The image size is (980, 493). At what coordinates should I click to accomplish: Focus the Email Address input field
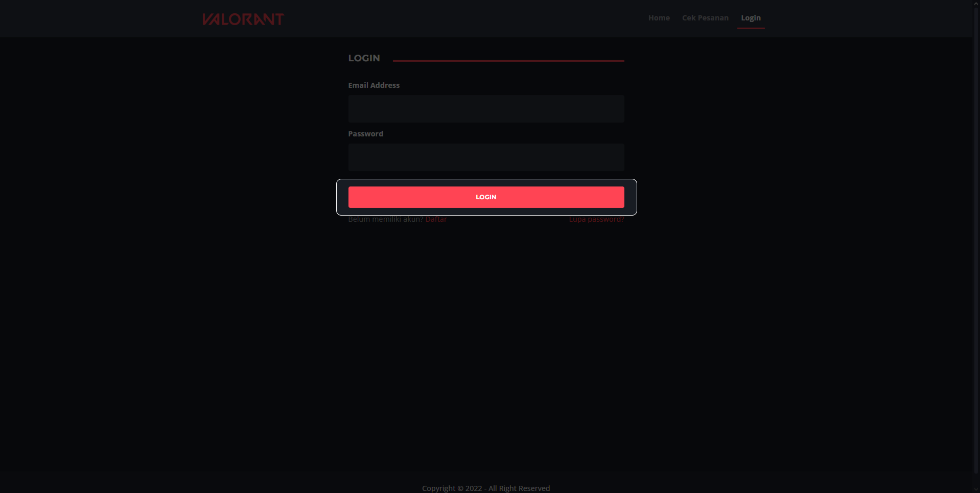(x=486, y=109)
